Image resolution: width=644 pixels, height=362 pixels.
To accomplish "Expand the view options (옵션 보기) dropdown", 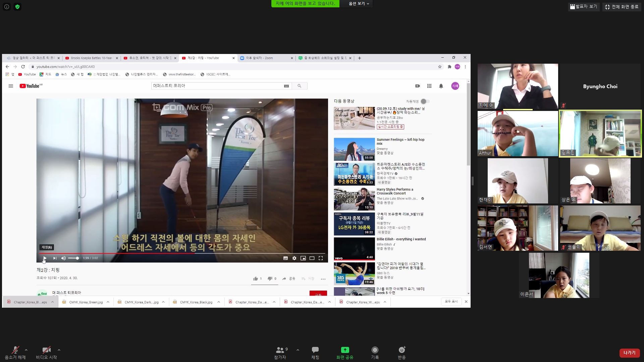I will (359, 3).
